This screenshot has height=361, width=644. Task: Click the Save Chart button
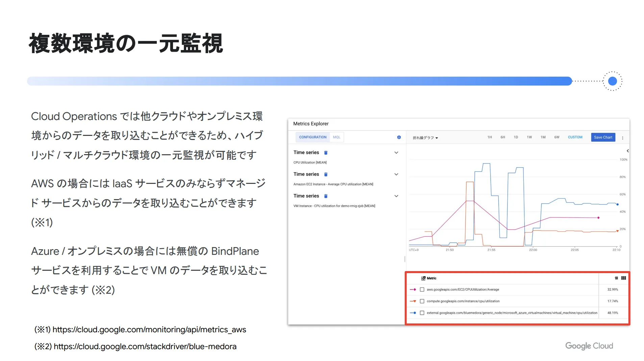point(603,137)
